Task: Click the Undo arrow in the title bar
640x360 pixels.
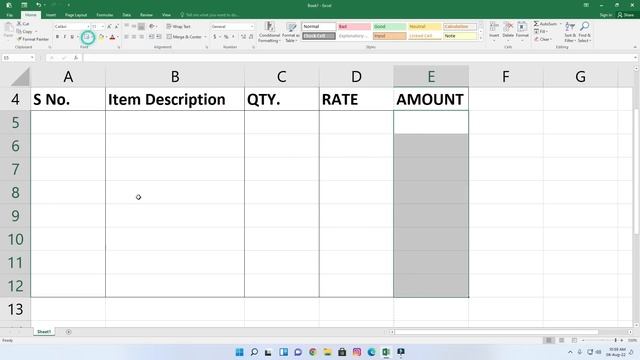Action: [x=38, y=5]
